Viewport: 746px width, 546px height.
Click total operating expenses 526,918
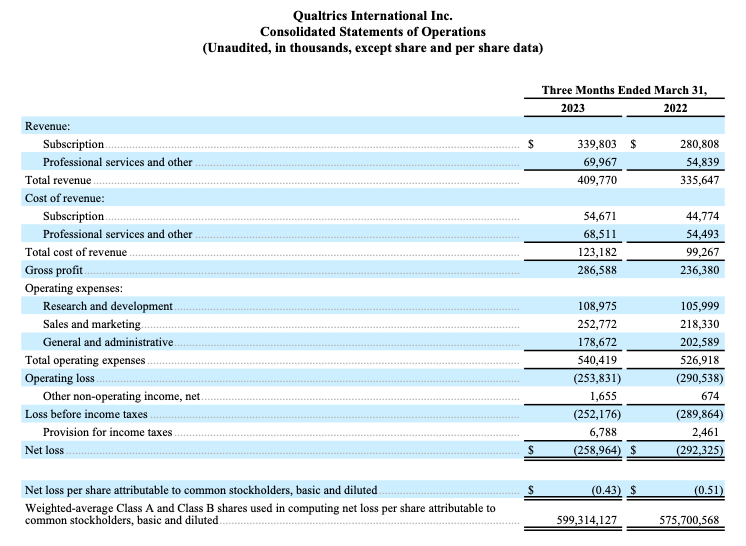tap(699, 361)
